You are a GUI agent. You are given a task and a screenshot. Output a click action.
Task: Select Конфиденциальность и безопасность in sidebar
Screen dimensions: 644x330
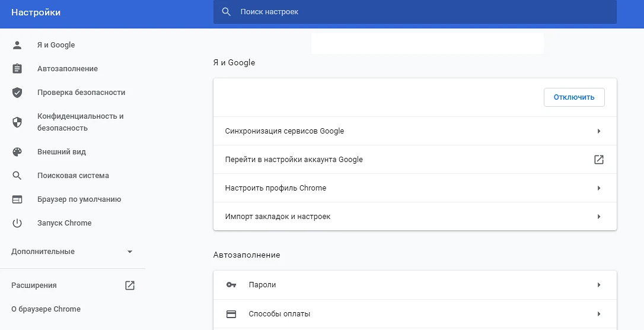point(80,122)
